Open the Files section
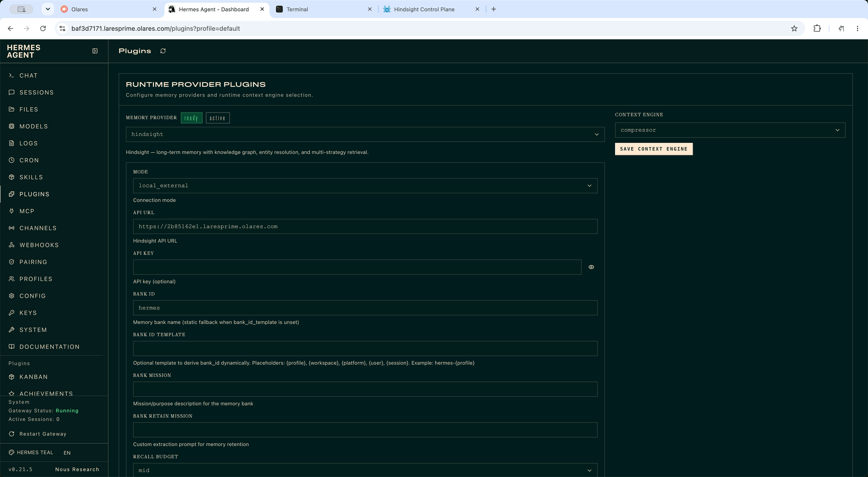Screen dimensions: 868x477 tap(54, 109)
